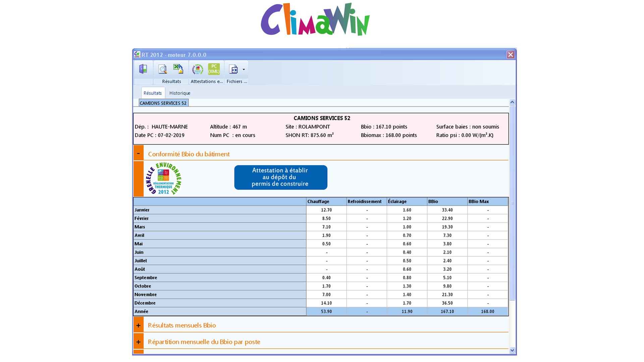
Task: Close the RT 2012 window
Action: click(x=511, y=55)
